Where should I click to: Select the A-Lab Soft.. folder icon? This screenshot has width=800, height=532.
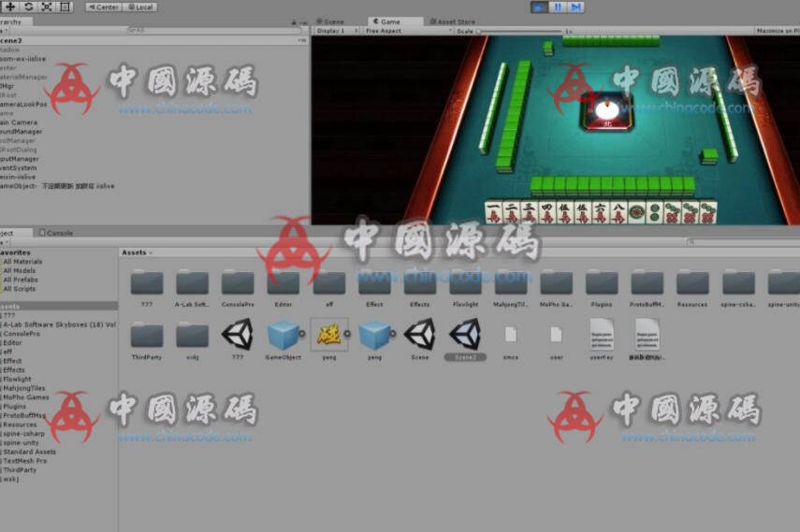(192, 283)
